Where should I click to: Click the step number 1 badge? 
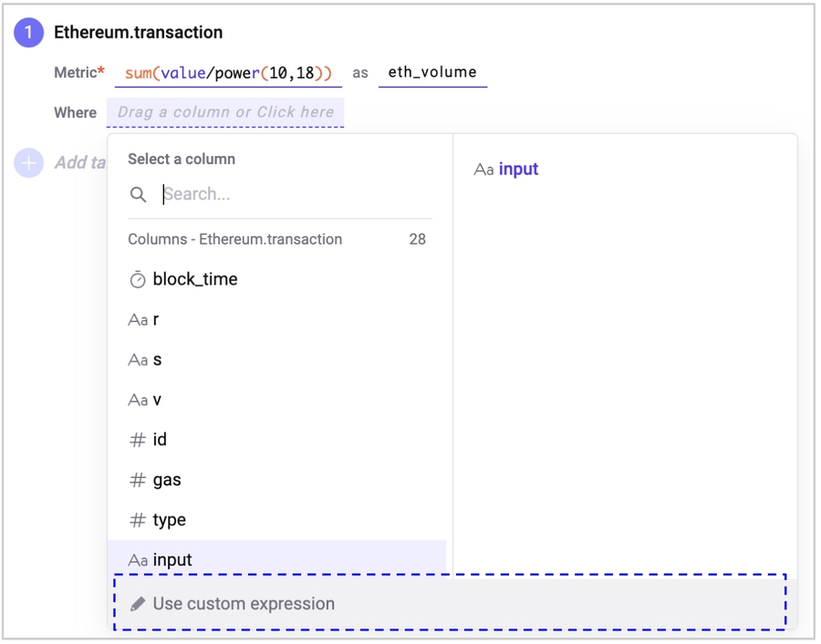(x=28, y=33)
